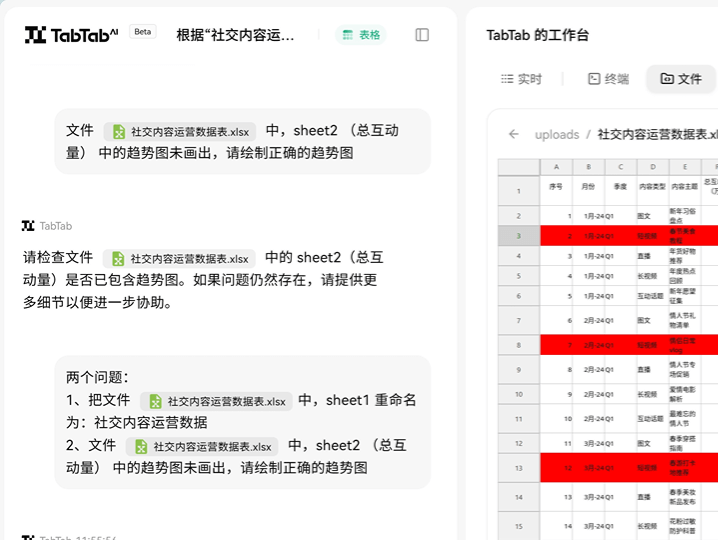718x540 pixels.
Task: Select row 3 header in spreadsheet
Action: click(519, 236)
